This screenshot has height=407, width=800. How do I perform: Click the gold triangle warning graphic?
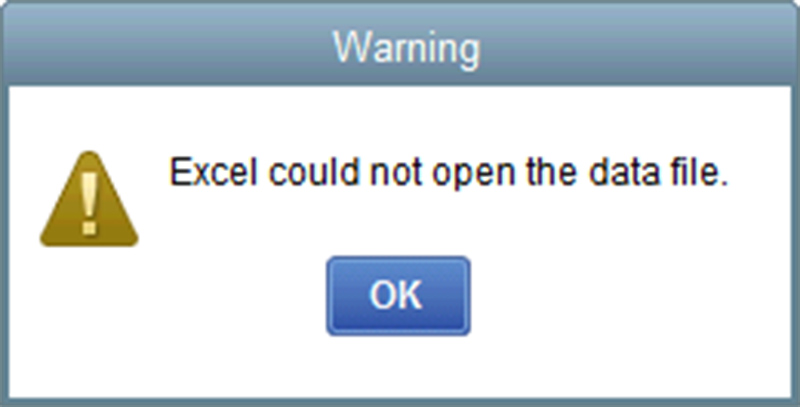tap(89, 199)
